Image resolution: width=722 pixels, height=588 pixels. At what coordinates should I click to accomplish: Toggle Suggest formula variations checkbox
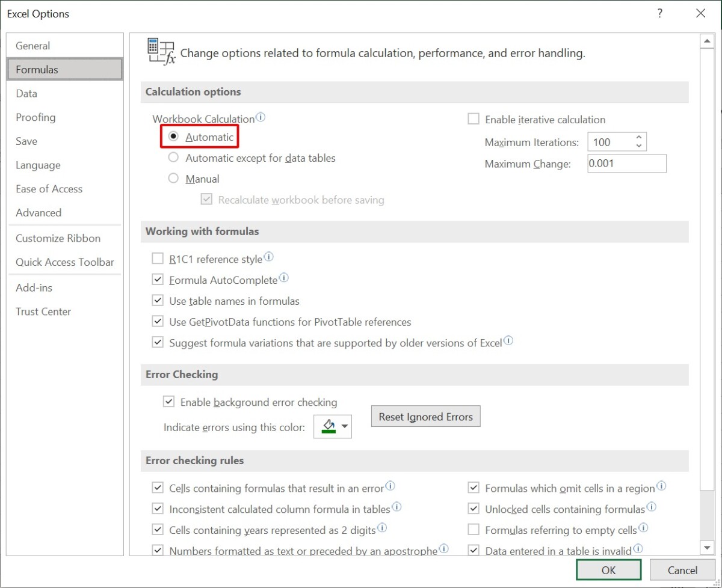(x=158, y=343)
